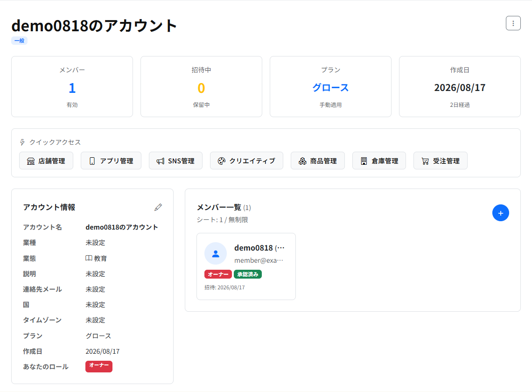Click the pencil icon to edit account info
Screen dimensions: 532x392
(158, 207)
